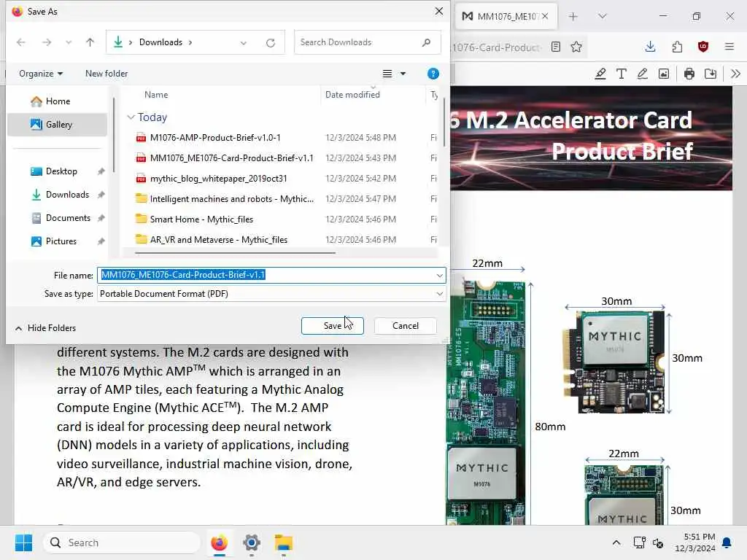The height and width of the screenshot is (560, 747).
Task: Select mythic_blog_whitepaper_2019oct31 file
Action: (x=218, y=179)
